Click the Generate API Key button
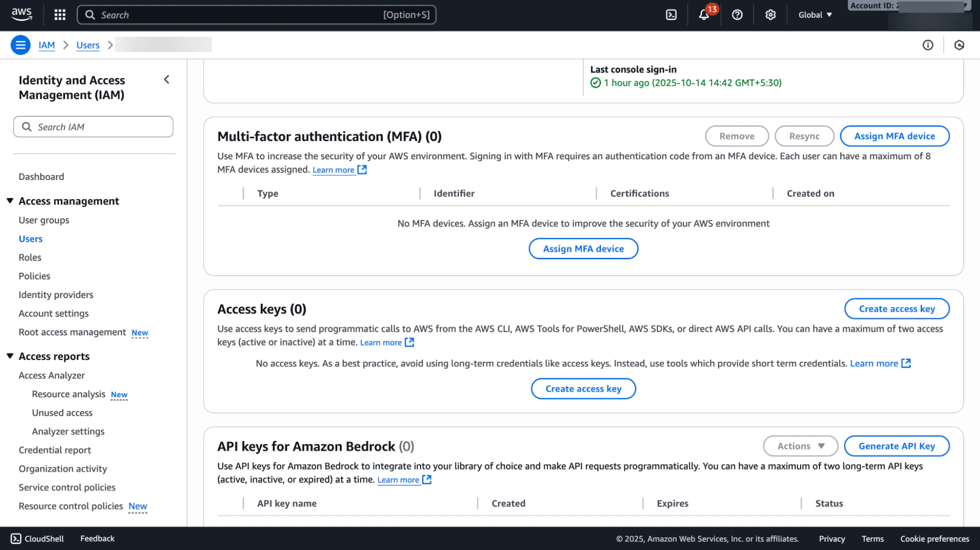 pos(896,446)
